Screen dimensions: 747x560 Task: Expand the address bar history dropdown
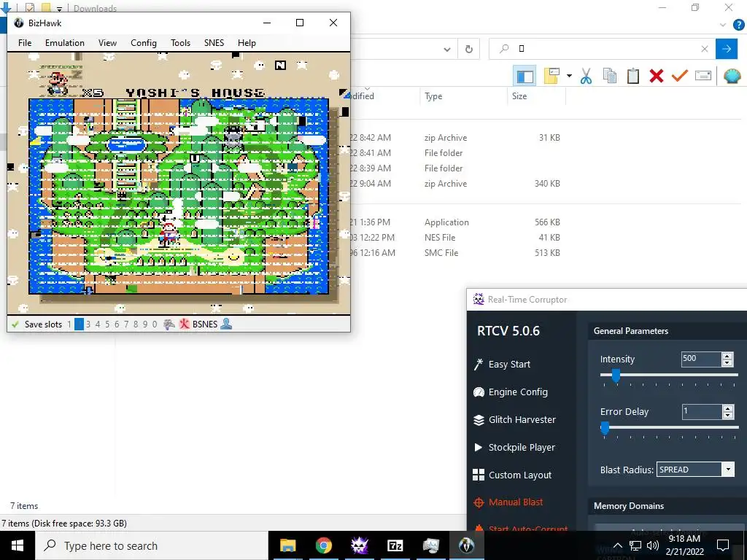click(447, 49)
